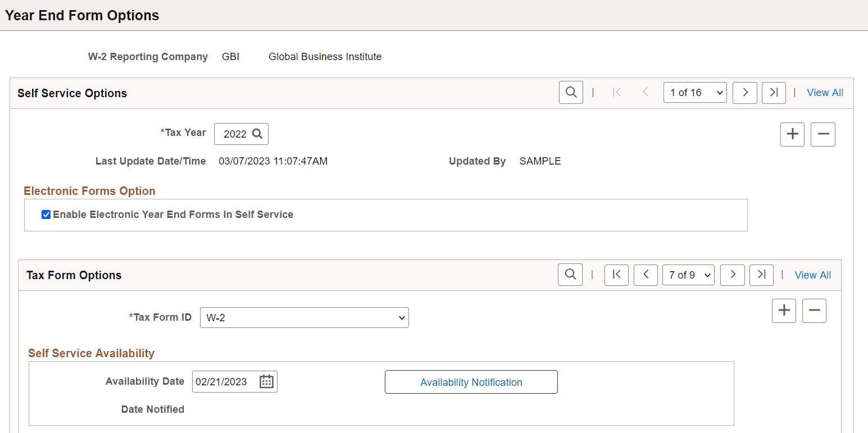Image resolution: width=868 pixels, height=433 pixels.
Task: Click the Availability Notification button
Action: click(471, 382)
